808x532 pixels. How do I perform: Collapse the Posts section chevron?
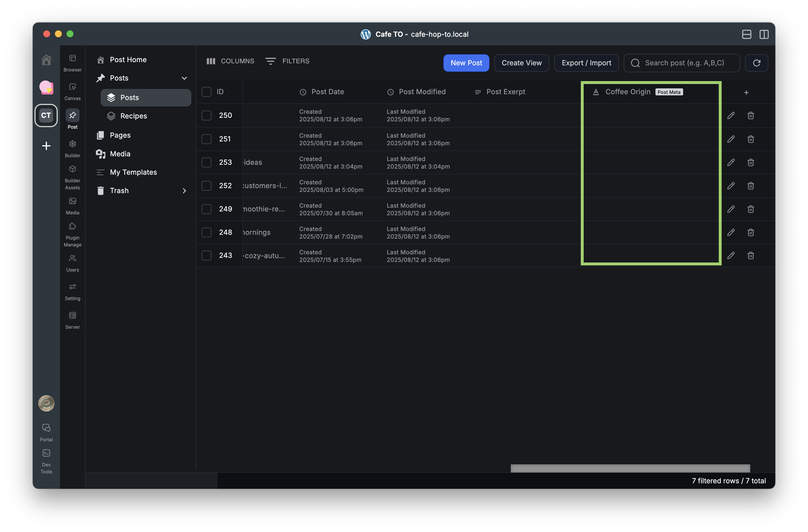184,78
